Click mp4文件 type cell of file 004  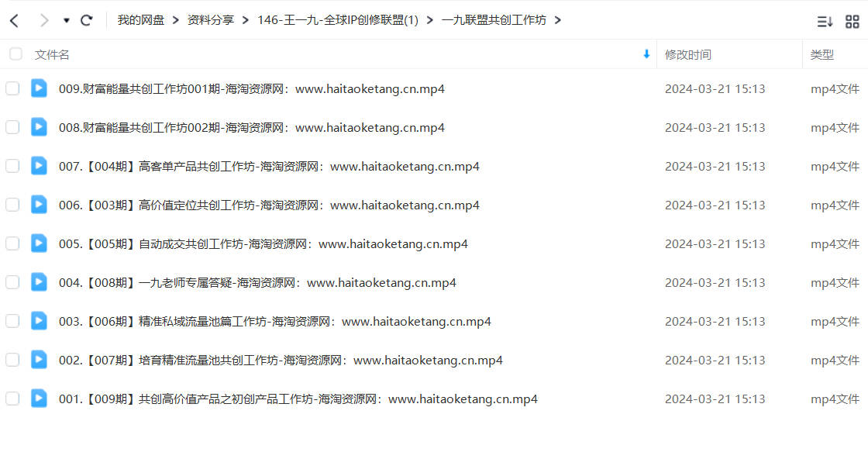(835, 283)
